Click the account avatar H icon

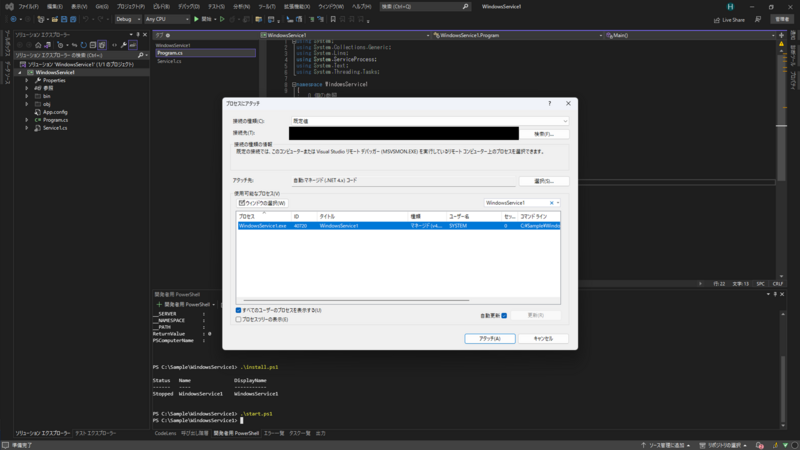coord(730,7)
